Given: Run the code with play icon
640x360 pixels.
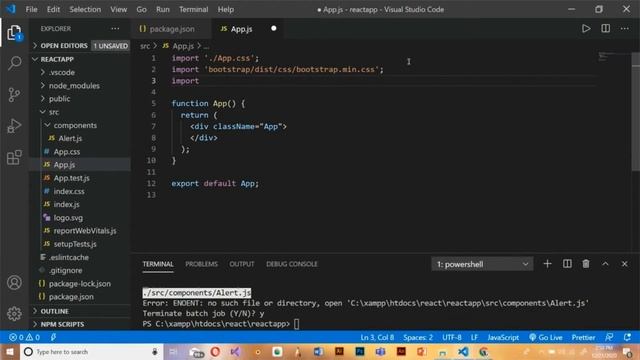Looking at the screenshot, I should click(x=586, y=29).
